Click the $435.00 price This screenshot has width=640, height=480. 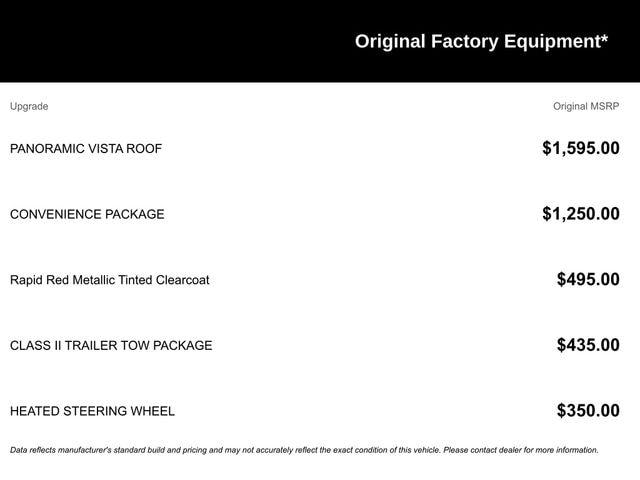pyautogui.click(x=588, y=346)
